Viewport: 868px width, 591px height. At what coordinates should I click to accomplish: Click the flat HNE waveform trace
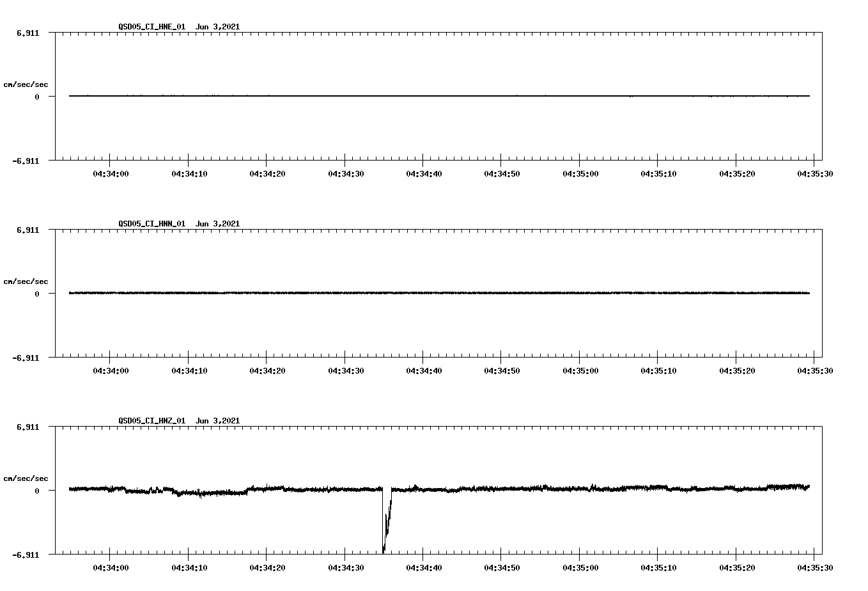[x=439, y=96]
